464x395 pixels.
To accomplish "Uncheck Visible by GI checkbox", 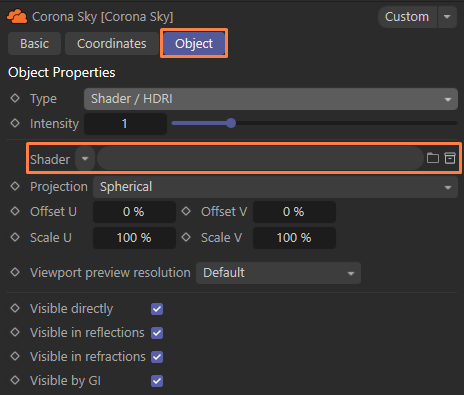I will tap(157, 381).
